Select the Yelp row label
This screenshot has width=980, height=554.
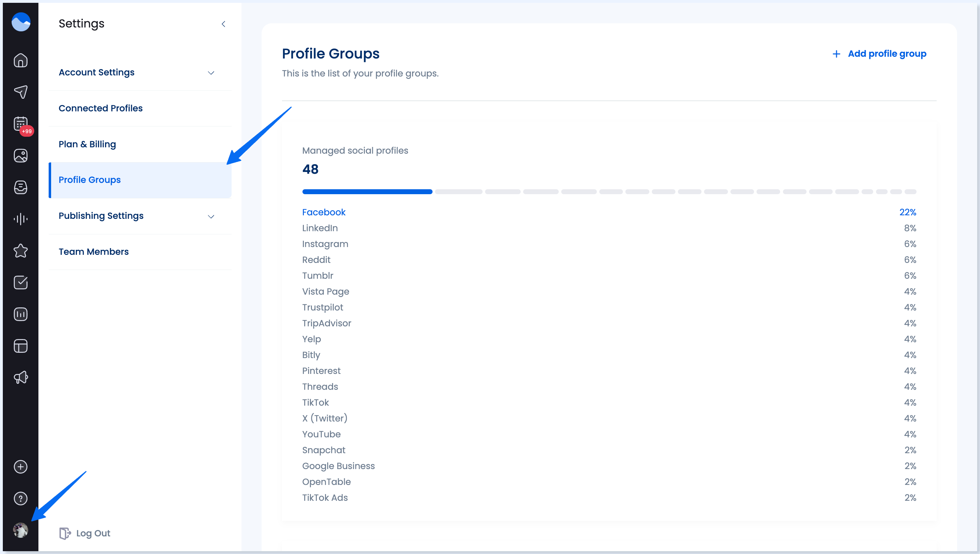(311, 339)
